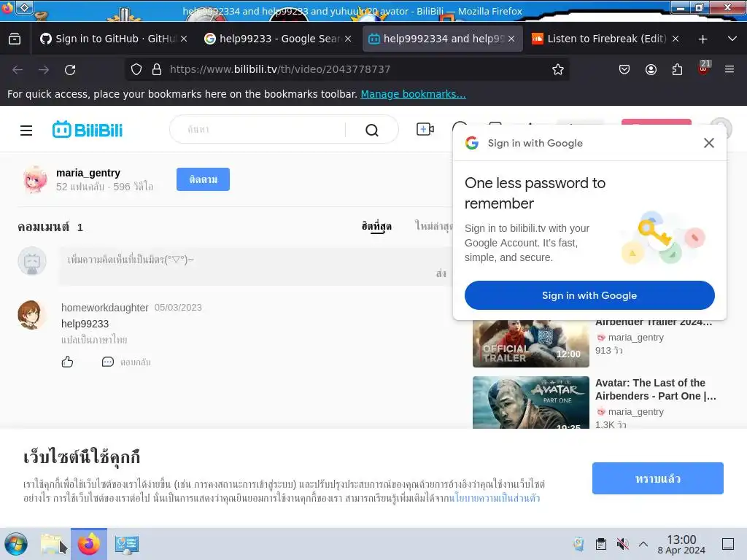The height and width of the screenshot is (560, 747).
Task: Focus the BiliBili search field
Action: click(x=264, y=129)
